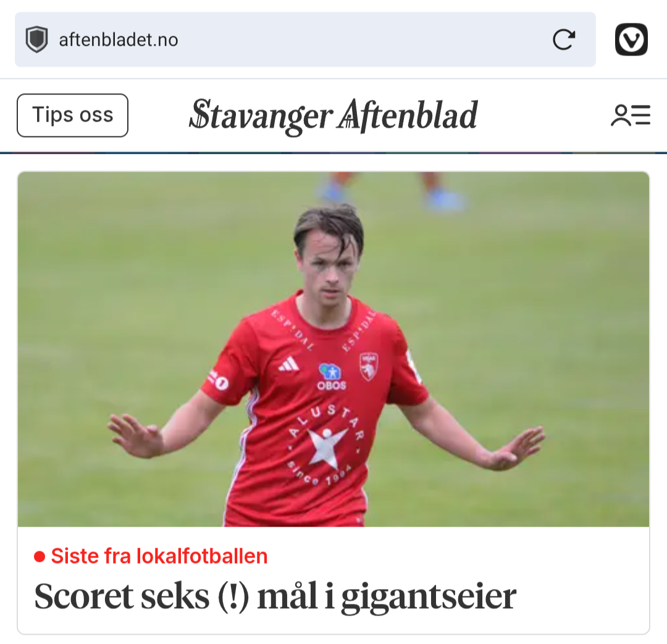
Task: Click the red live dot indicator
Action: pyautogui.click(x=40, y=556)
